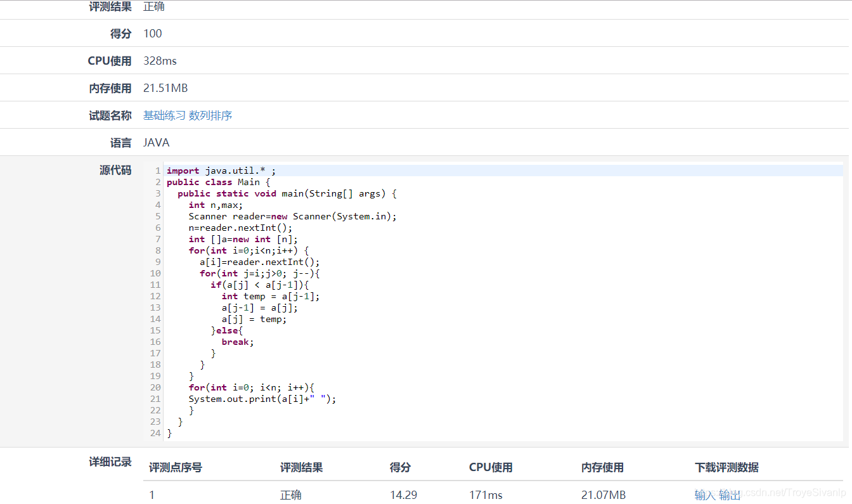Download the 输出 data for test point 1

tap(730, 495)
